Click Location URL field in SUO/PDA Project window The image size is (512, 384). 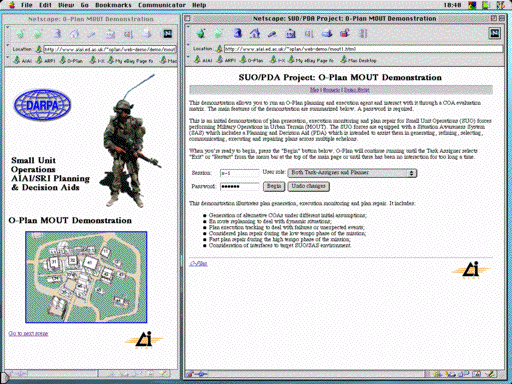point(363,49)
